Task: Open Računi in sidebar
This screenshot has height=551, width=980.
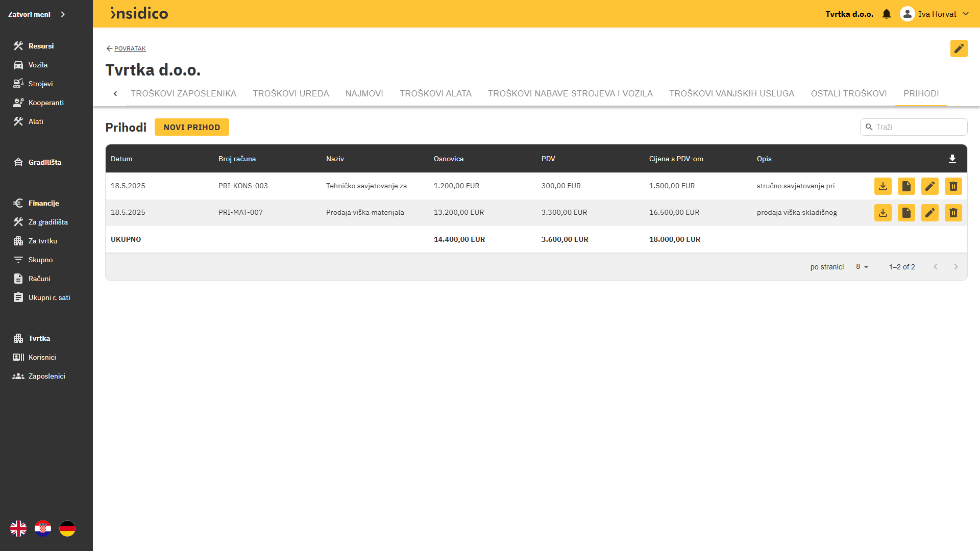Action: tap(39, 279)
